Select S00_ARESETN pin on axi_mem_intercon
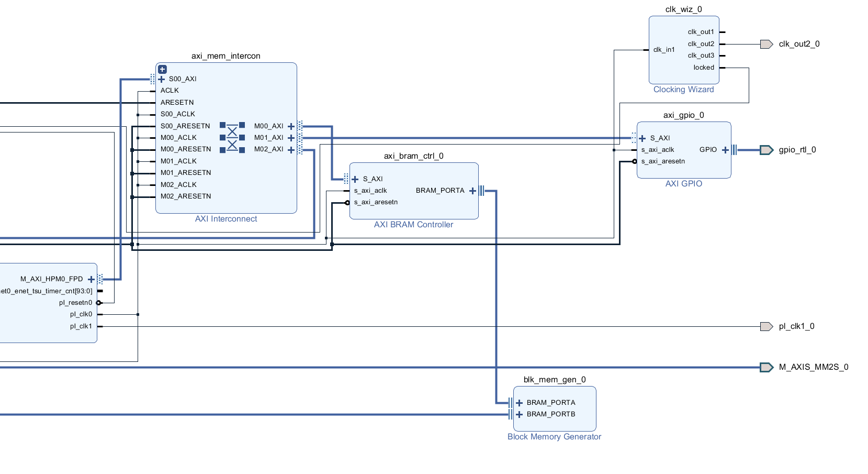868x474 pixels. pos(185,126)
